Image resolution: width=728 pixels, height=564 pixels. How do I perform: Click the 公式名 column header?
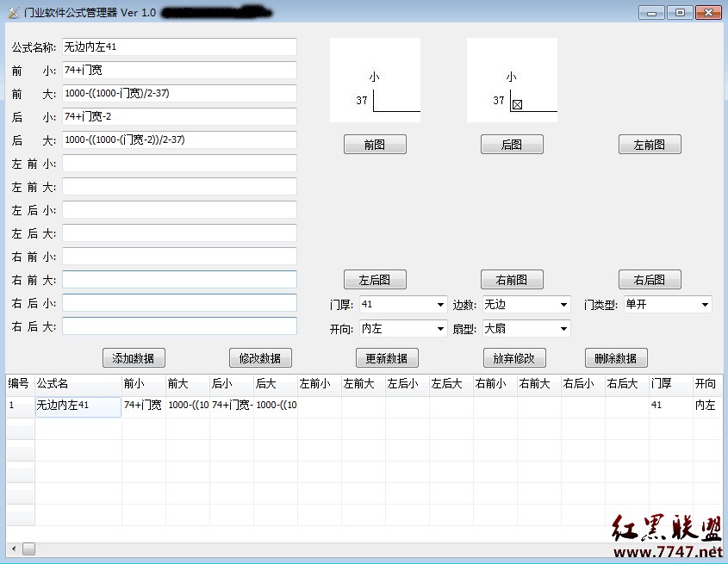(78, 384)
